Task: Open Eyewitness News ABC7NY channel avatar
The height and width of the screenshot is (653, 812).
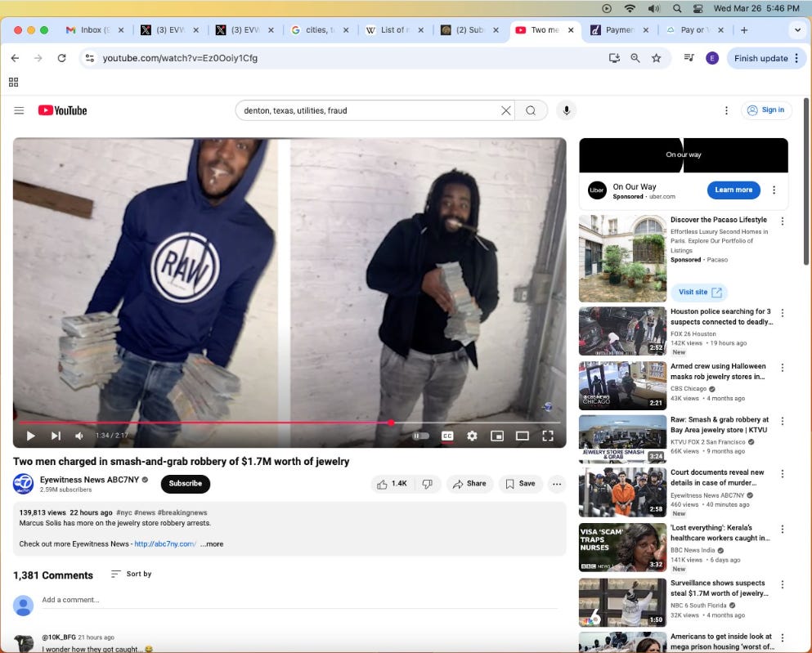Action: coord(23,484)
